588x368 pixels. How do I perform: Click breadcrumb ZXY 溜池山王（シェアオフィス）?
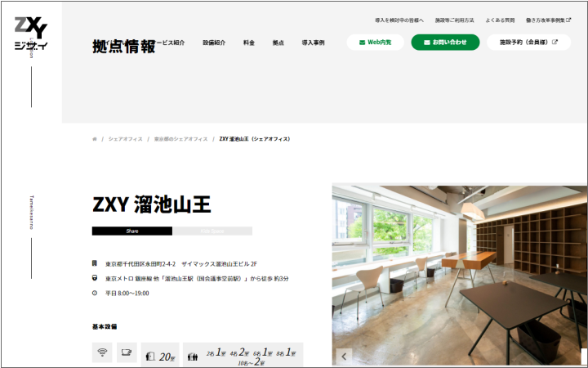(255, 139)
